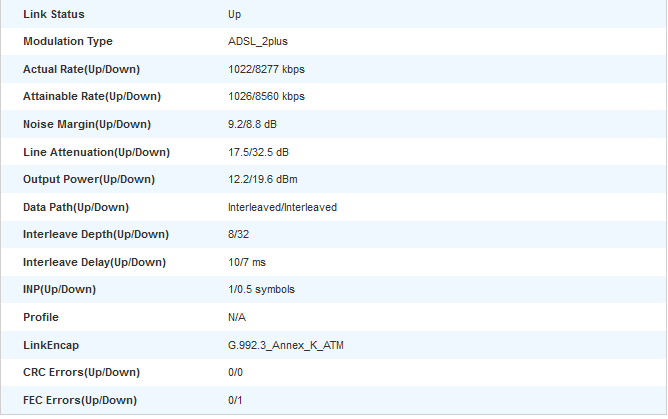Select the CRC Errors(Up/Down) label
Screen dimensions: 668x419
tap(81, 372)
